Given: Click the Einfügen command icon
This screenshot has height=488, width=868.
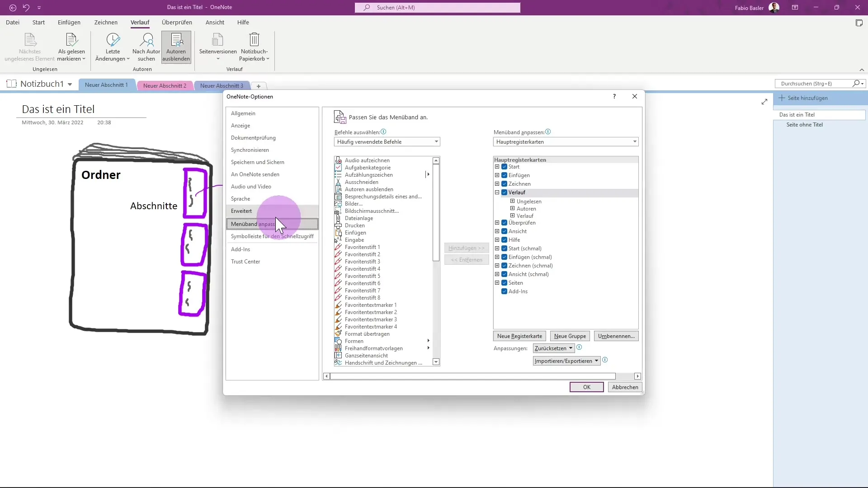Looking at the screenshot, I should [x=339, y=232].
